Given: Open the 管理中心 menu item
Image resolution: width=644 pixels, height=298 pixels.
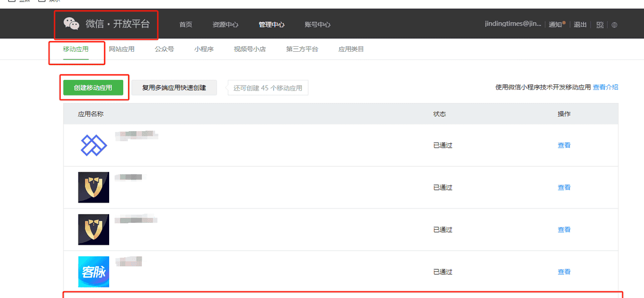Looking at the screenshot, I should tap(272, 24).
